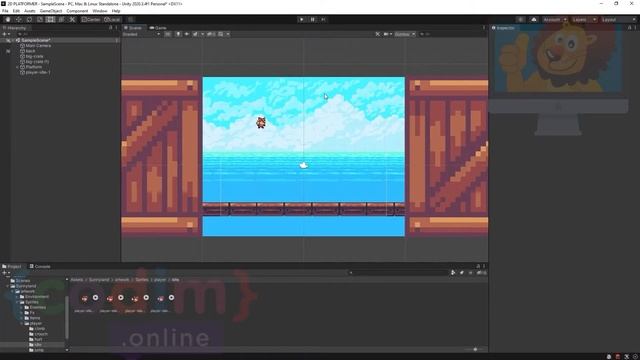Select player-idle-1 in Hierarchy
Image resolution: width=640 pixels, height=360 pixels.
click(x=38, y=72)
